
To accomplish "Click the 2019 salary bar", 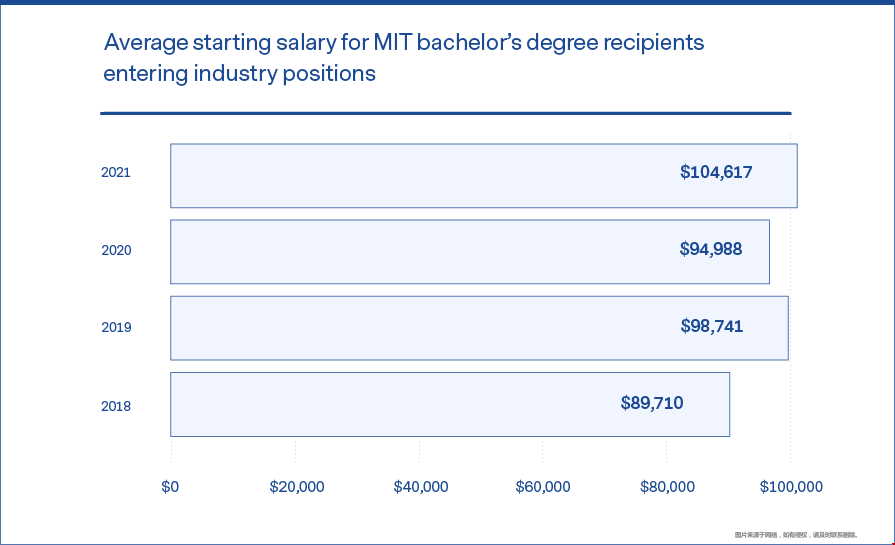I will pos(479,328).
